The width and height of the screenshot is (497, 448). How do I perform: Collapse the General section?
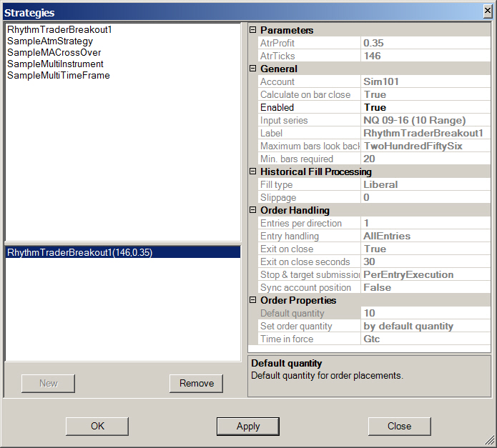click(x=252, y=69)
